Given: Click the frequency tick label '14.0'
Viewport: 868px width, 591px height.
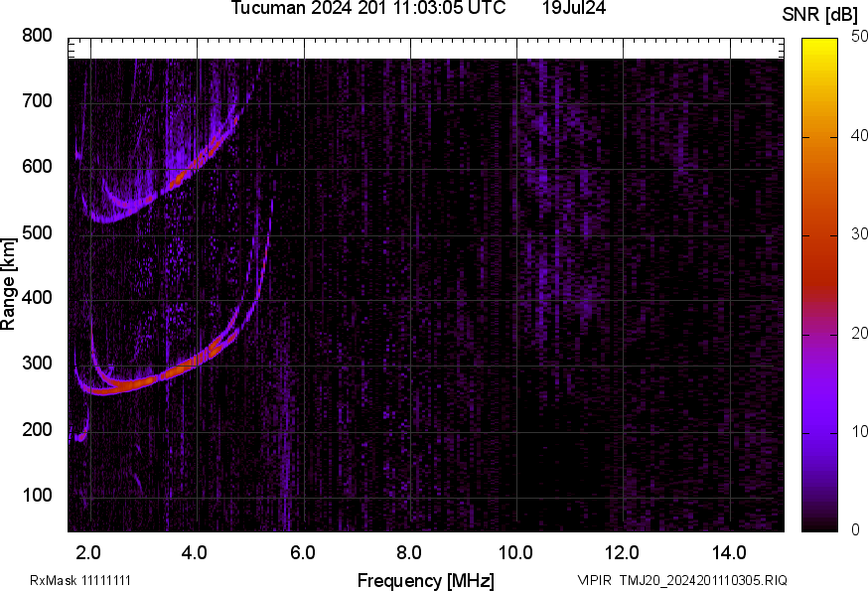Looking at the screenshot, I should pyautogui.click(x=729, y=553).
